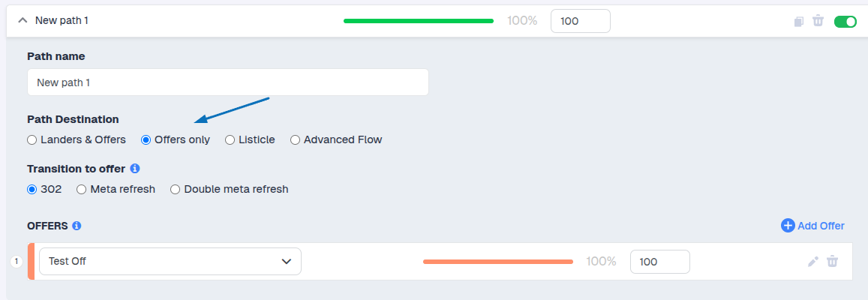Choose Double meta refresh transition
This screenshot has height=300, width=868.
coord(176,189)
